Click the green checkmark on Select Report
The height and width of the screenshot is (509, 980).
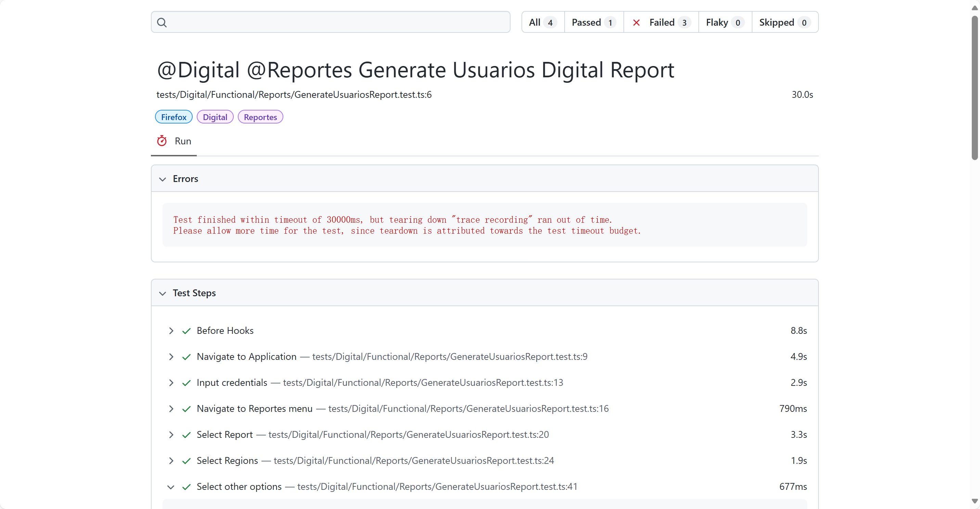(x=186, y=435)
